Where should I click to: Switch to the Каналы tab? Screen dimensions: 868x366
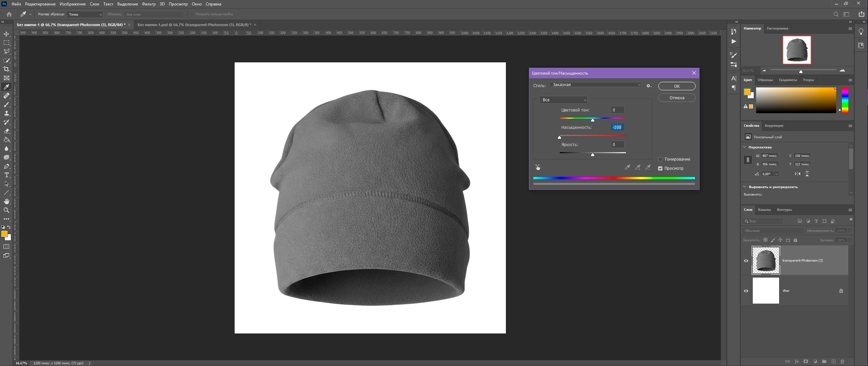point(764,210)
